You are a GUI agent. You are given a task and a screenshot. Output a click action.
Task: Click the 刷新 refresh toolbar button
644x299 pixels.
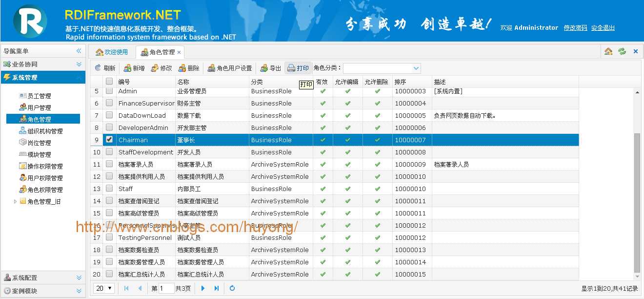tap(105, 68)
